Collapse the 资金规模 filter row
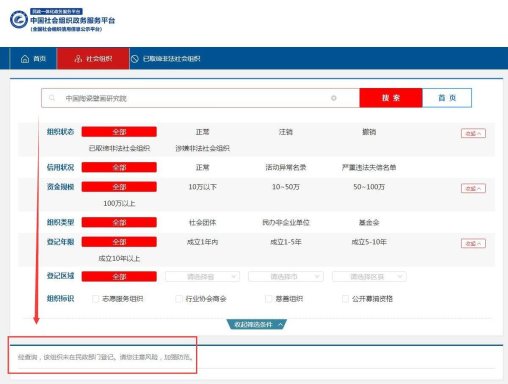The height and width of the screenshot is (384, 508). click(473, 188)
